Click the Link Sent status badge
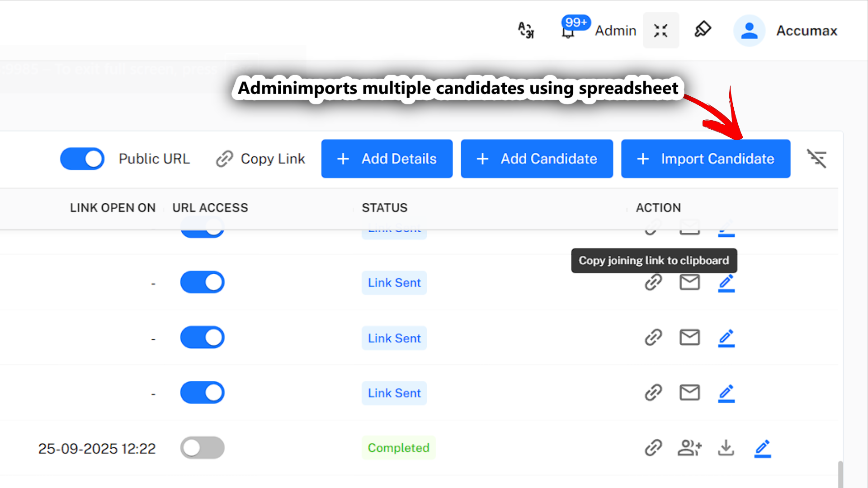The image size is (868, 488). [x=394, y=282]
